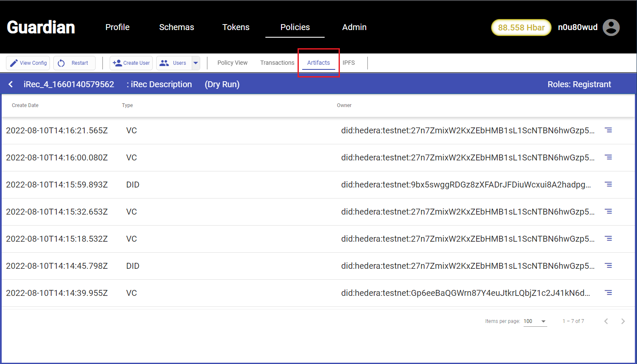Image resolution: width=637 pixels, height=364 pixels.
Task: Click the Type column header
Action: [127, 105]
